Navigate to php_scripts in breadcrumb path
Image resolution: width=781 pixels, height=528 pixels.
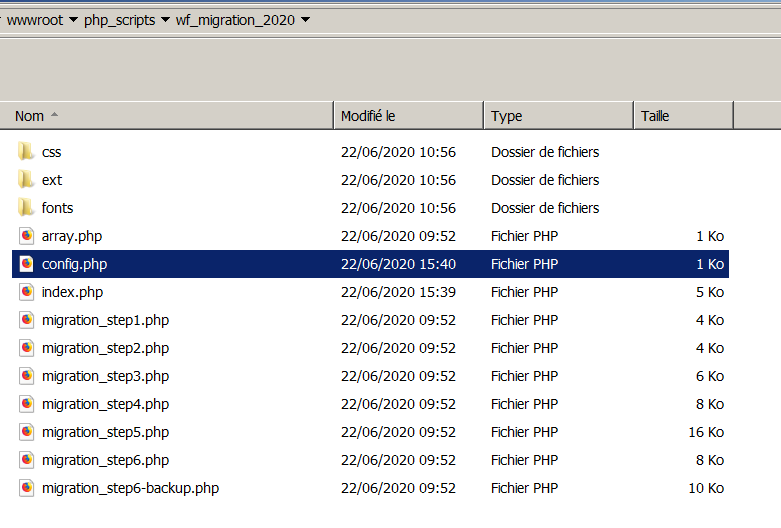(119, 20)
